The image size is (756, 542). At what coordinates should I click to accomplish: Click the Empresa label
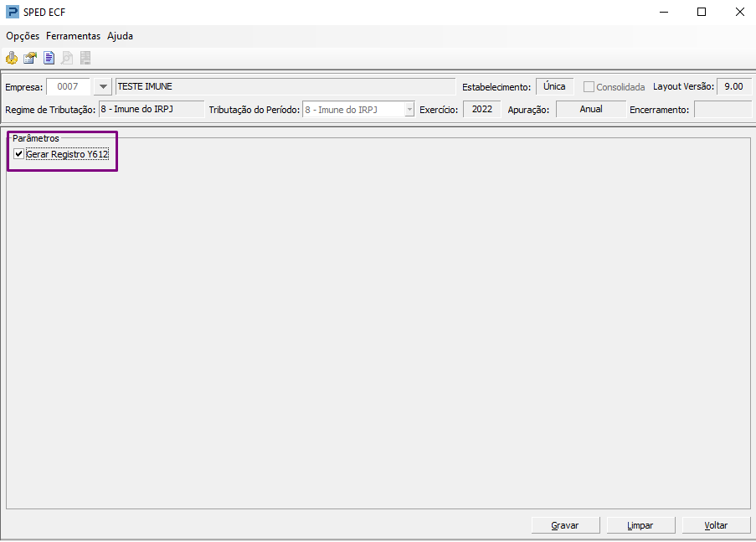click(23, 88)
